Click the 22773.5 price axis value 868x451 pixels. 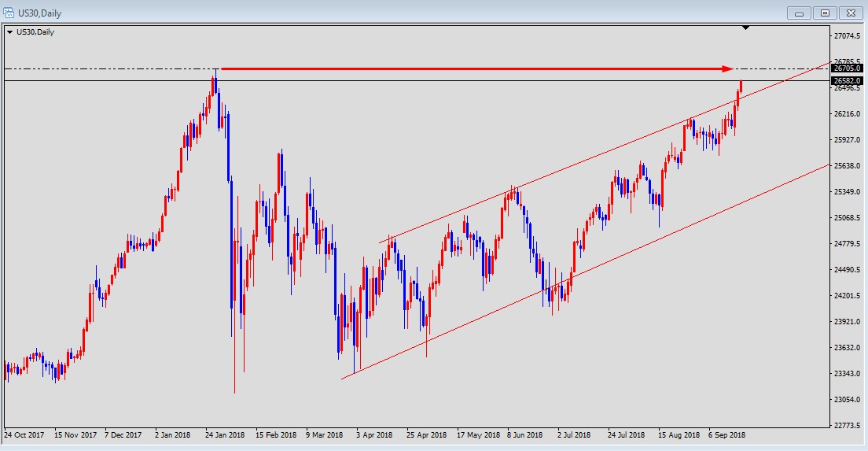pyautogui.click(x=847, y=426)
